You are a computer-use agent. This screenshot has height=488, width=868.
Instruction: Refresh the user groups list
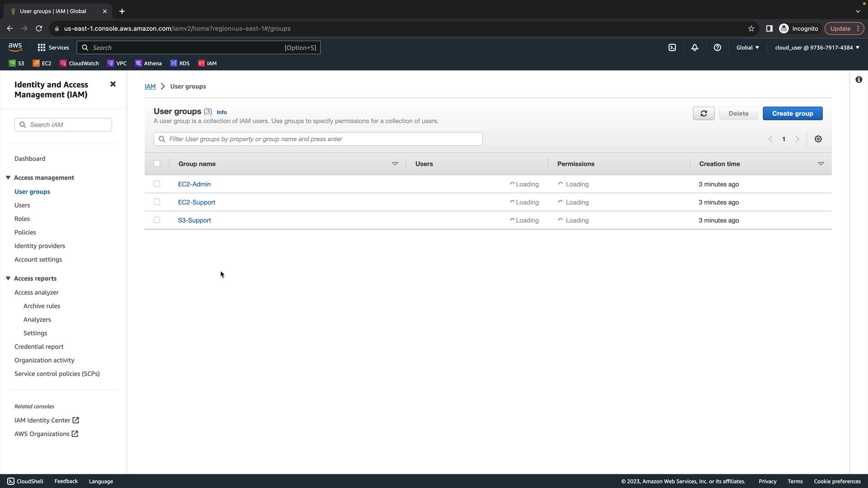(x=703, y=113)
